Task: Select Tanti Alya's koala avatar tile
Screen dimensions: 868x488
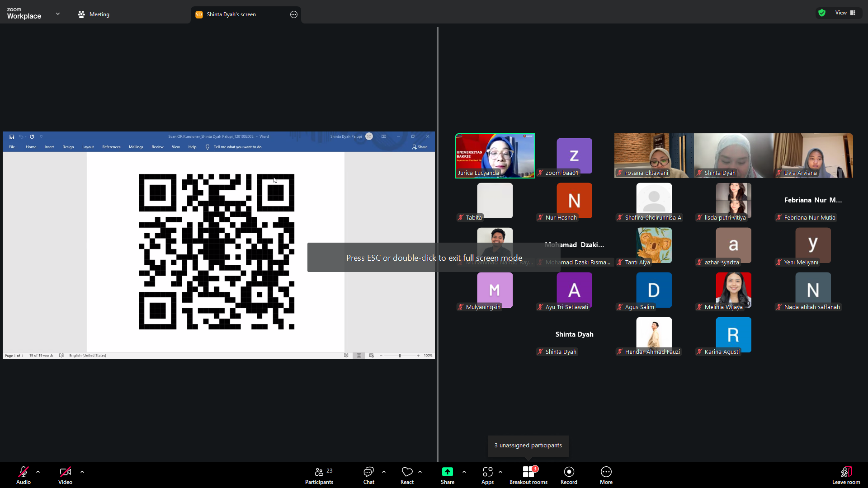Action: click(654, 245)
